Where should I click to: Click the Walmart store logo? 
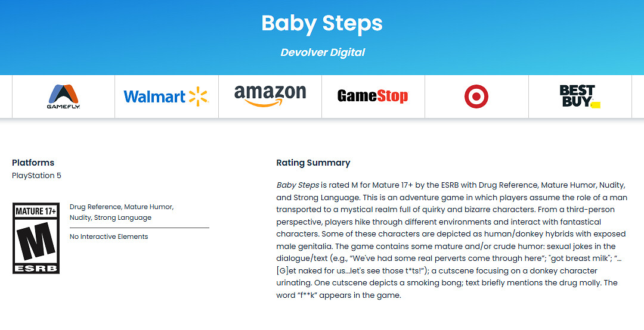tap(166, 96)
